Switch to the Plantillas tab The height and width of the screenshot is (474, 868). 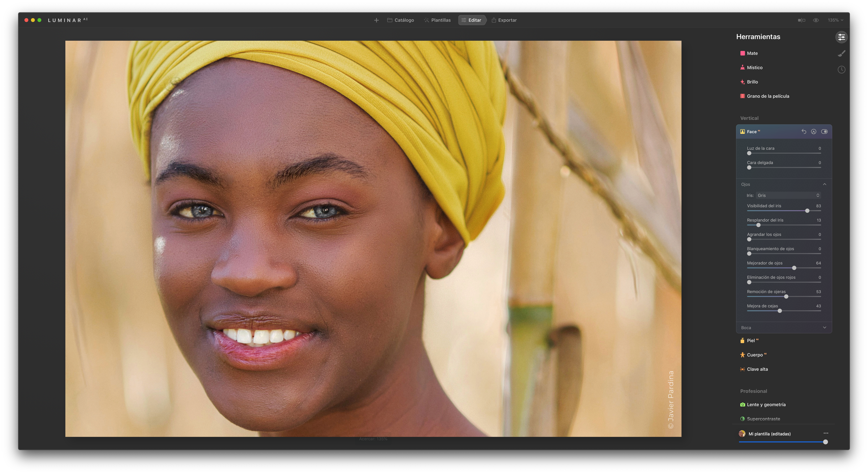click(x=437, y=20)
